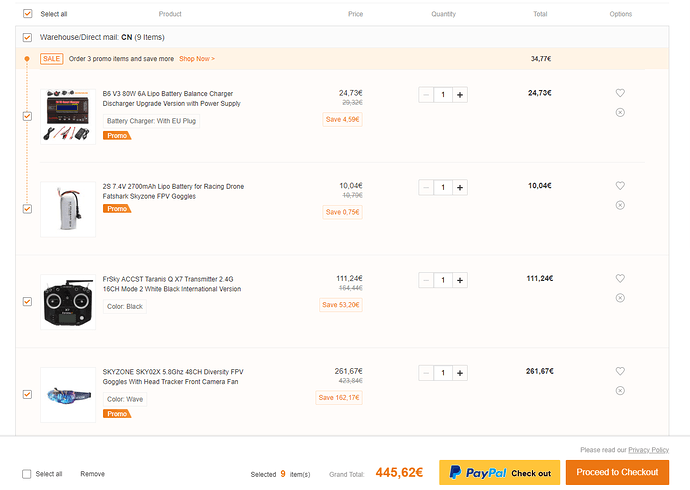Add B6 V3 charger to wishlist heart

point(620,93)
